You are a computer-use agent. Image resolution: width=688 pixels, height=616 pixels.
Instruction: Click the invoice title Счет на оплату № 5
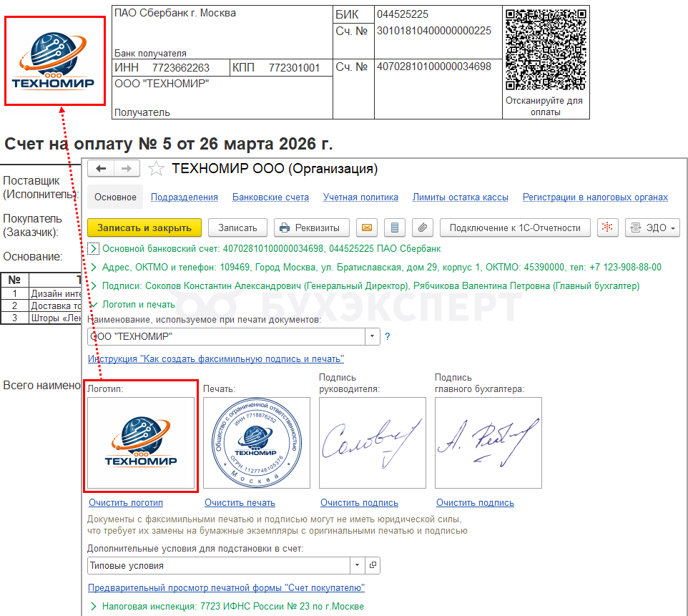tap(169, 144)
